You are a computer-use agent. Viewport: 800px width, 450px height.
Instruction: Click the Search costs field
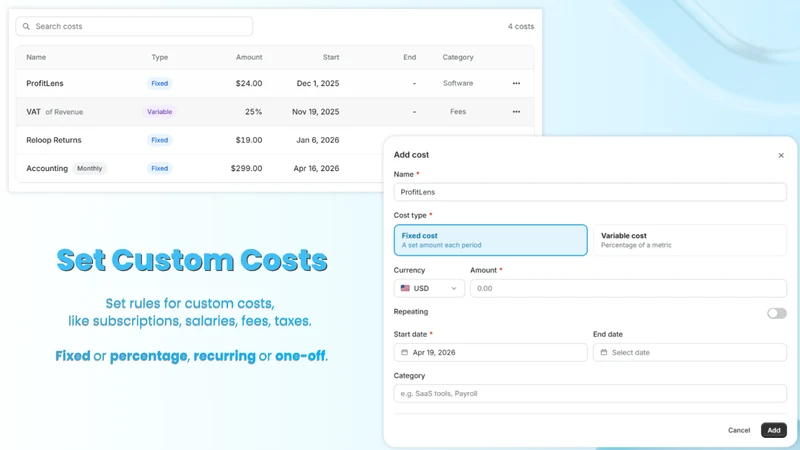click(x=134, y=27)
